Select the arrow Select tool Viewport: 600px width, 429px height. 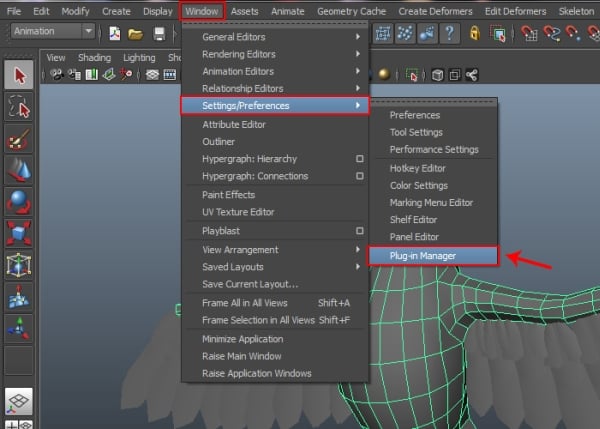pyautogui.click(x=19, y=75)
